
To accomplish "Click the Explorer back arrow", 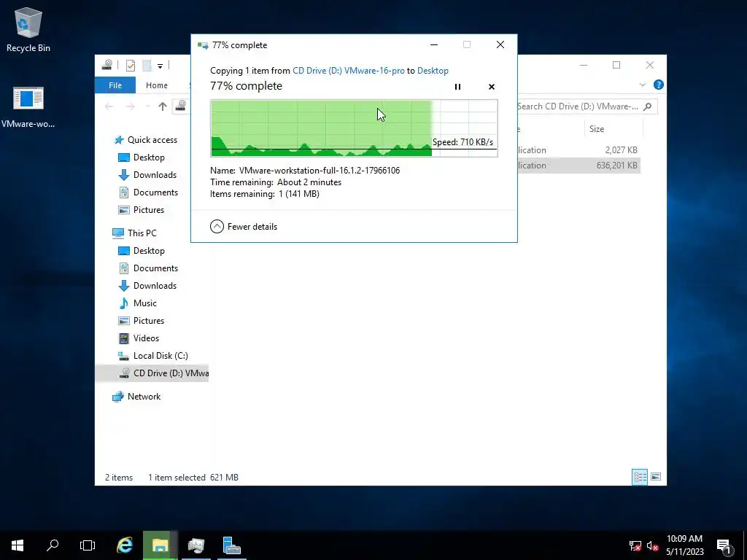I will click(109, 106).
